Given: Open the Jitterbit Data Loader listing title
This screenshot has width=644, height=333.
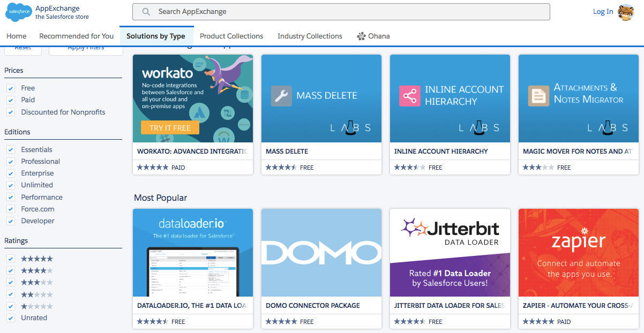Looking at the screenshot, I should tap(450, 306).
